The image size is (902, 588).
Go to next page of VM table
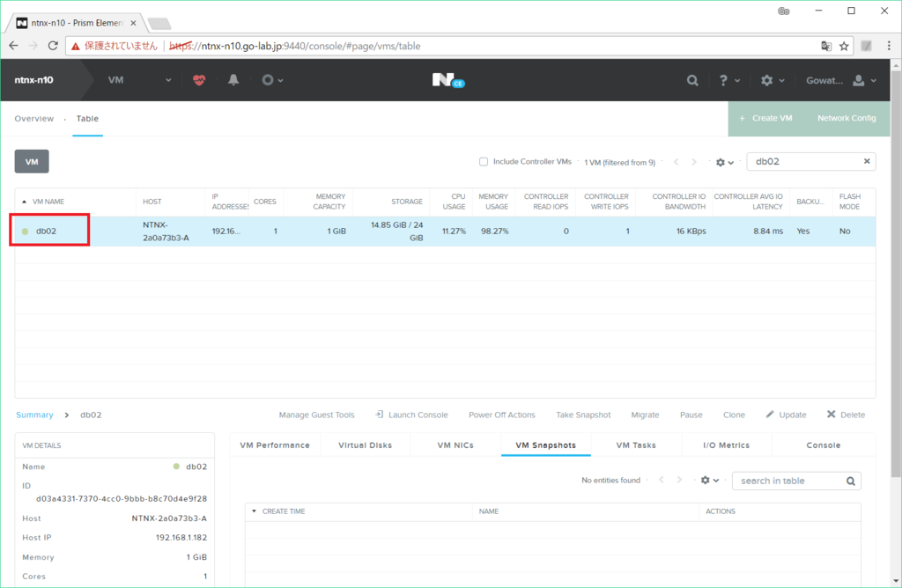pyautogui.click(x=694, y=162)
